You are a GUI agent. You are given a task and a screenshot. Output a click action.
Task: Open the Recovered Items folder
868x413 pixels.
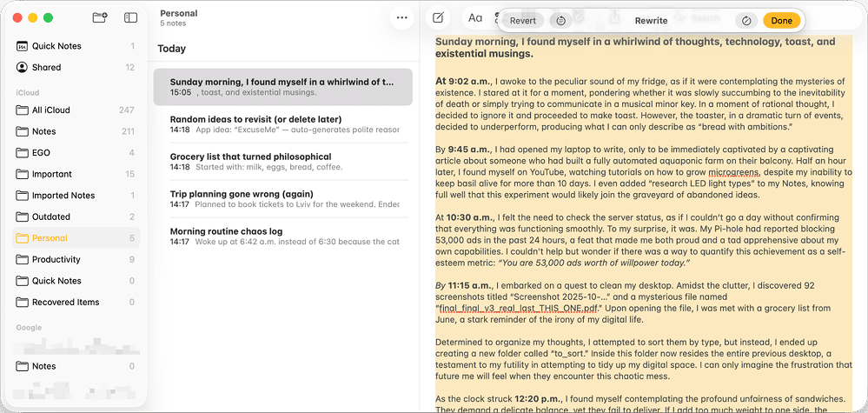point(65,303)
